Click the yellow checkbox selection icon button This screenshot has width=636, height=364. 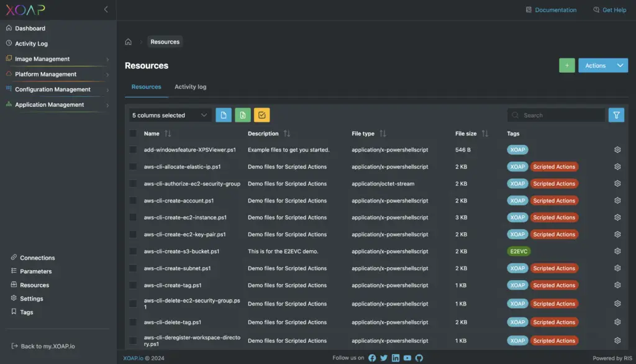click(261, 116)
